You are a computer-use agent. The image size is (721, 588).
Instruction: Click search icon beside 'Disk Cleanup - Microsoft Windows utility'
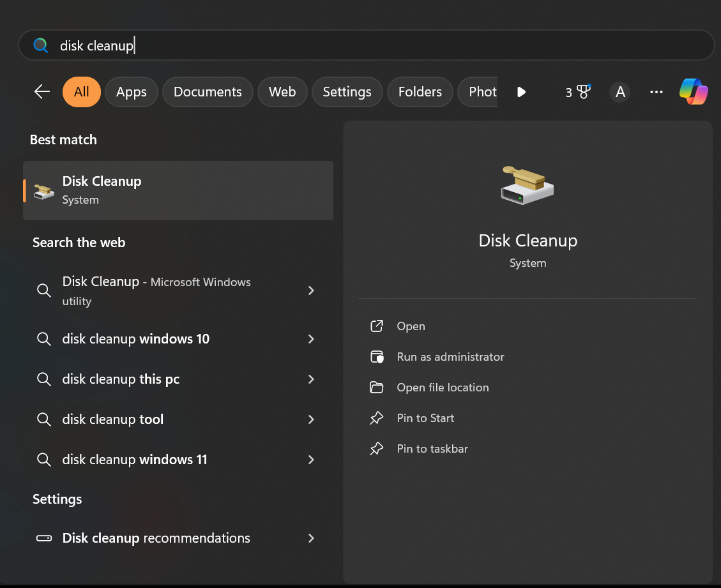43,290
